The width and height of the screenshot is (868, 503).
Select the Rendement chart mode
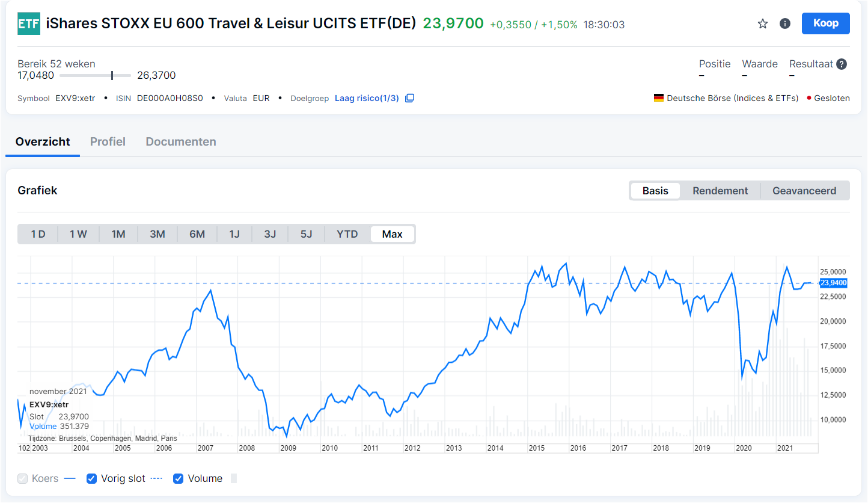720,191
